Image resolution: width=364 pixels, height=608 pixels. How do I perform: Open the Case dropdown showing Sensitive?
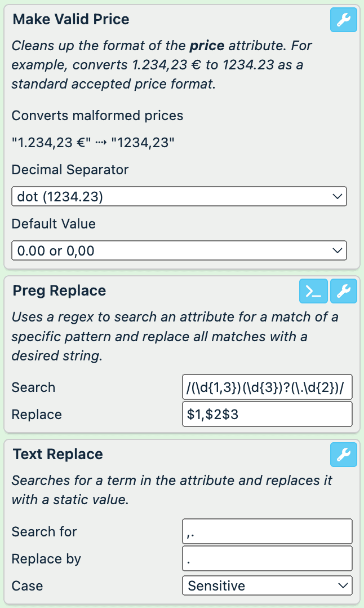tap(267, 585)
